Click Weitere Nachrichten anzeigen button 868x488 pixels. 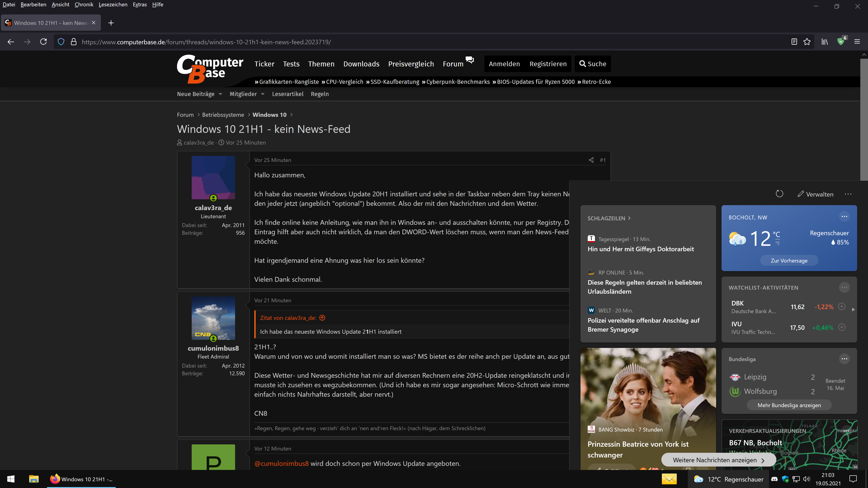(x=718, y=460)
